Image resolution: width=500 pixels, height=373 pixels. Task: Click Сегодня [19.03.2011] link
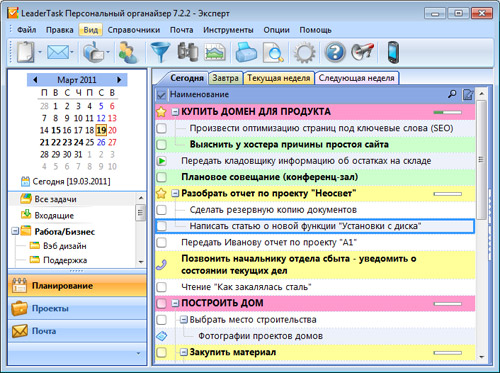click(x=71, y=181)
